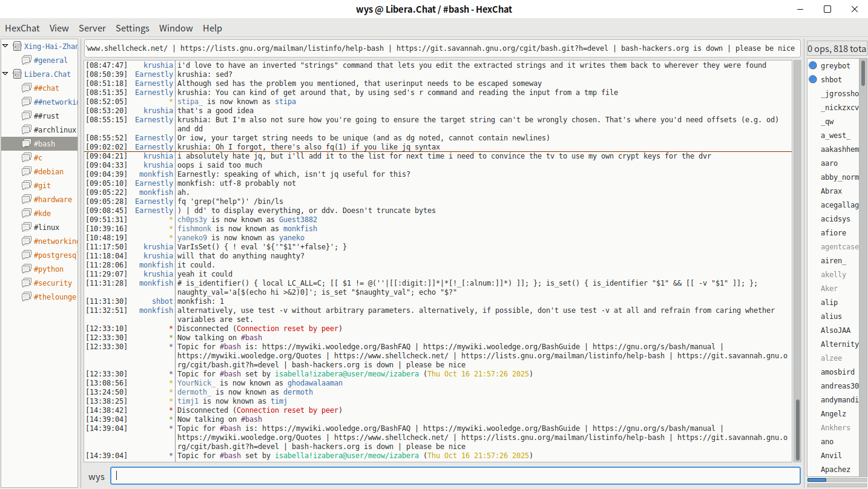Screen dimensions: 868x489
Task: Click the channel icon next to ##rust
Action: pyautogui.click(x=26, y=116)
